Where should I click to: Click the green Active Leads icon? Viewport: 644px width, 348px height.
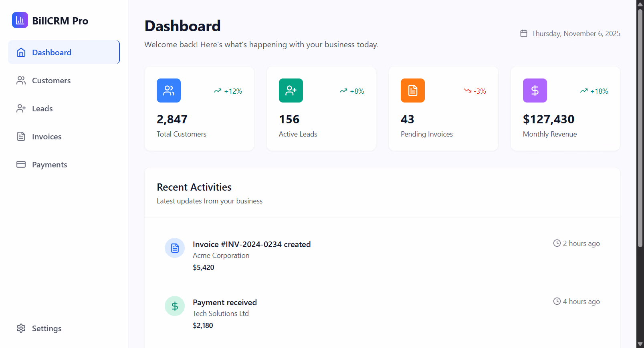tap(291, 91)
